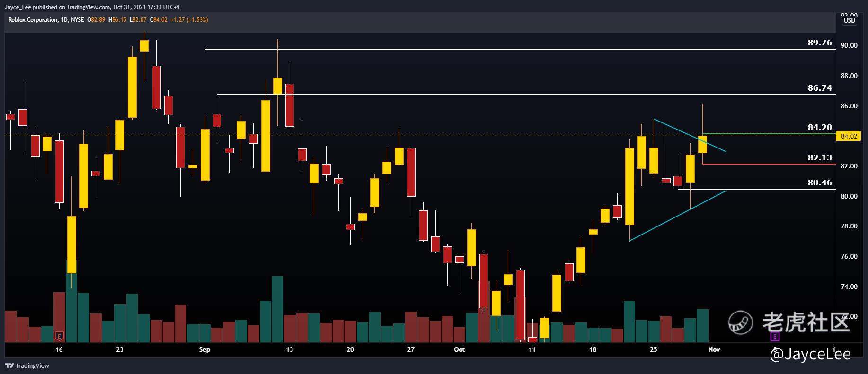Click the NYSE exchange label in title

click(x=78, y=20)
